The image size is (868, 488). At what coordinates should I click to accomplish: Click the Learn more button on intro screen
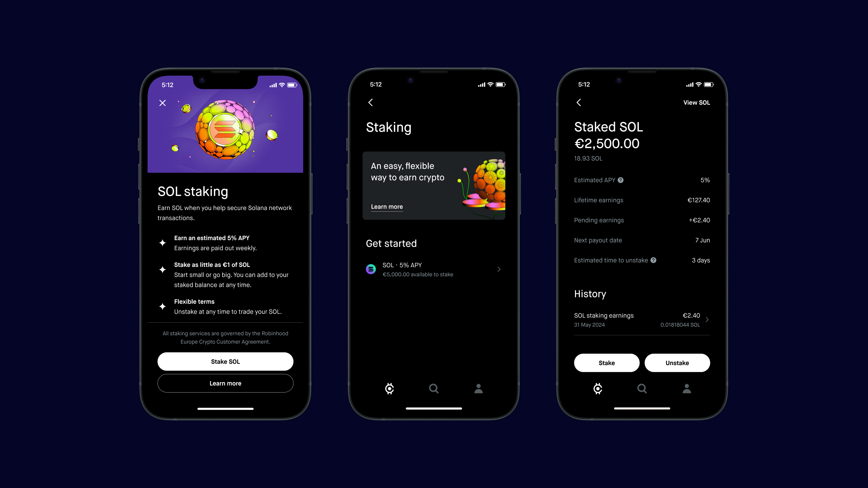[x=225, y=383]
